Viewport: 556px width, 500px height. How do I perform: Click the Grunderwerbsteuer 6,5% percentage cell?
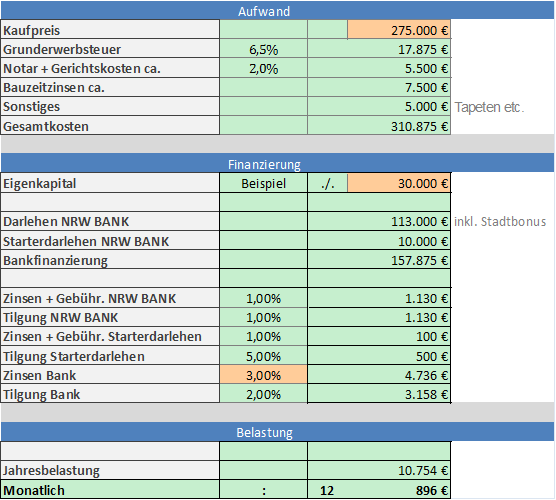pyautogui.click(x=263, y=49)
